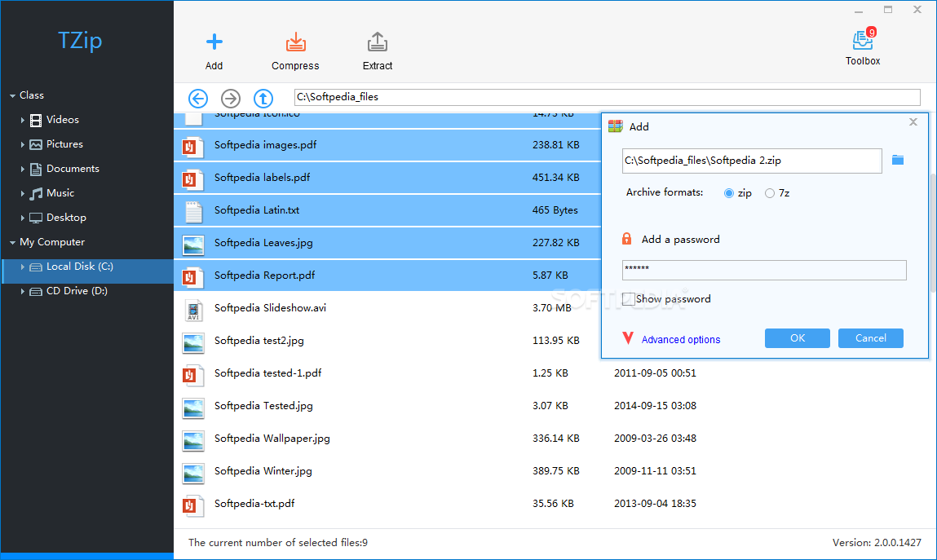Select the file Softpedia Tested.jpg

(263, 406)
